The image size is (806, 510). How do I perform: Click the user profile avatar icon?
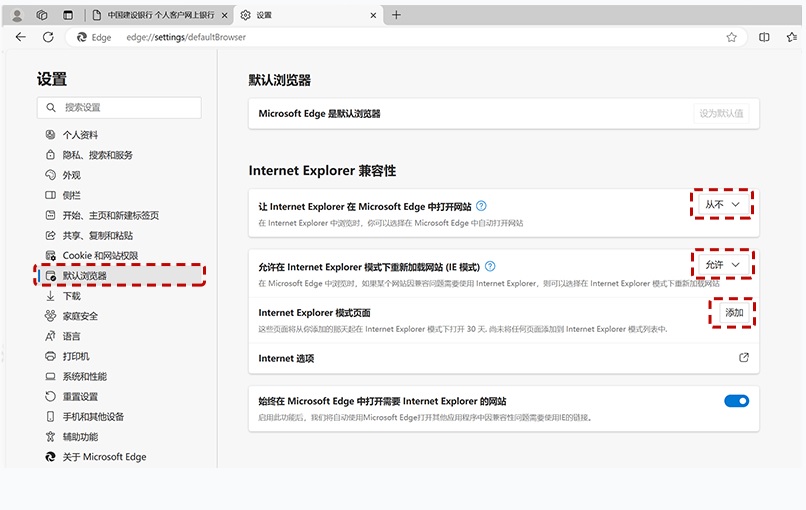[16, 15]
